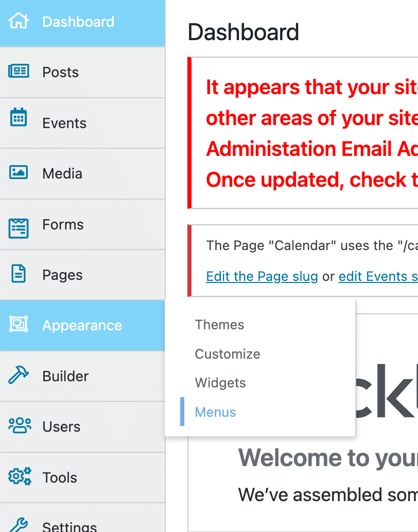
Task: Open the Menus submenu item
Action: tap(215, 412)
